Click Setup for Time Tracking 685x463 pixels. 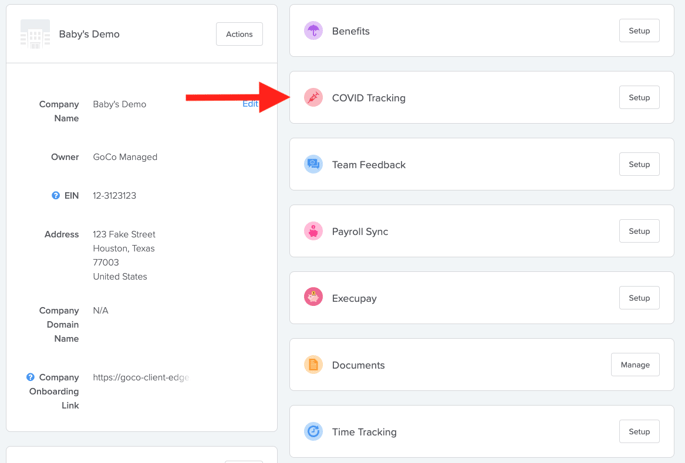click(639, 432)
